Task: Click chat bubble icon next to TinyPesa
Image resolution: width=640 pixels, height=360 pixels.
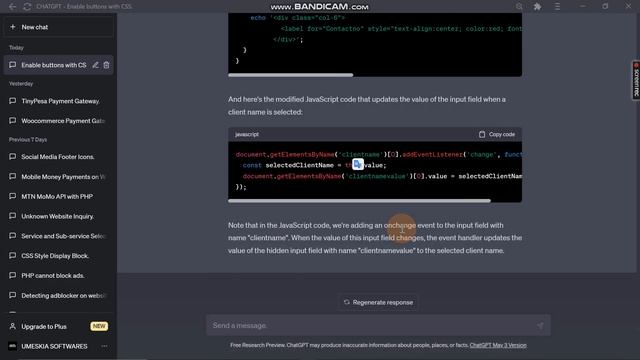Action: pos(13,101)
